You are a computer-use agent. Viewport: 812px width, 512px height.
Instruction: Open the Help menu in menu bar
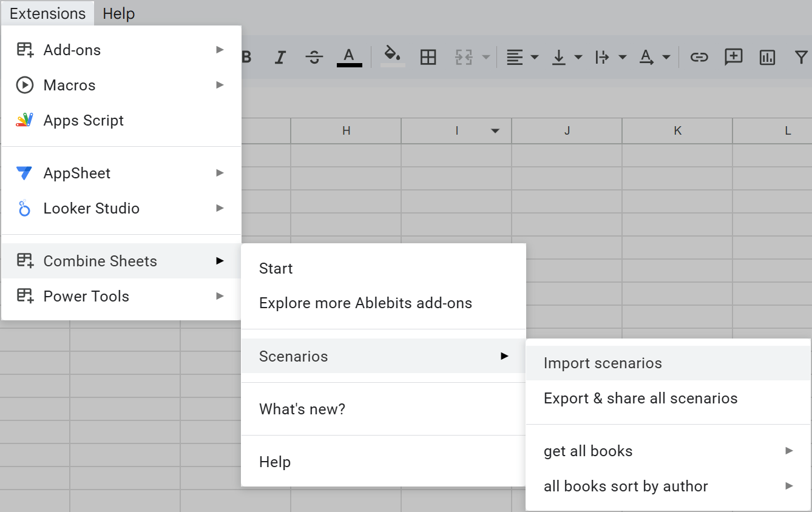[x=119, y=13]
